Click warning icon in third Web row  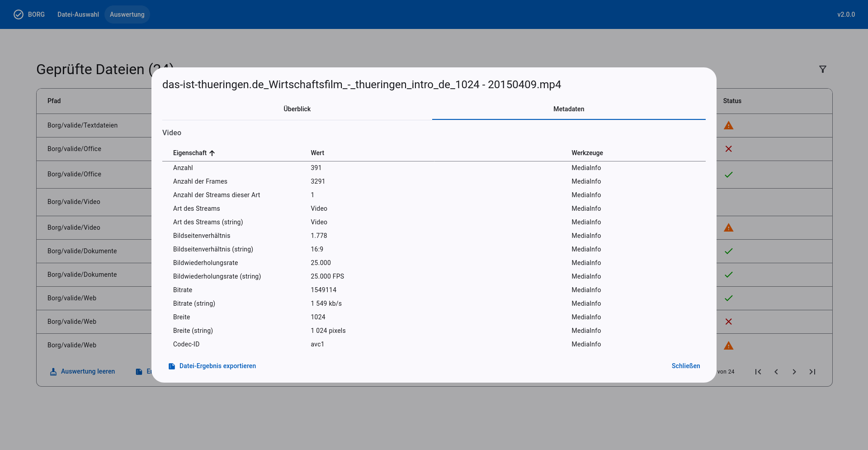click(x=729, y=346)
